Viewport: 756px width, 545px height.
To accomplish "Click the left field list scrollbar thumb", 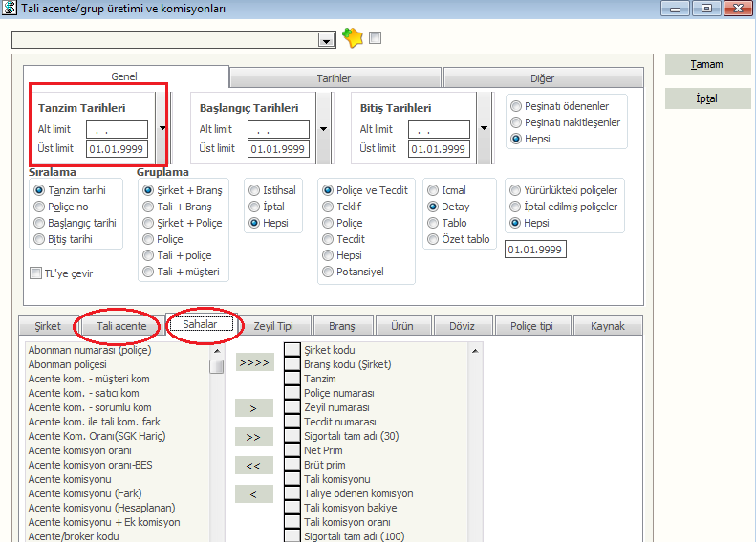I will pyautogui.click(x=217, y=365).
